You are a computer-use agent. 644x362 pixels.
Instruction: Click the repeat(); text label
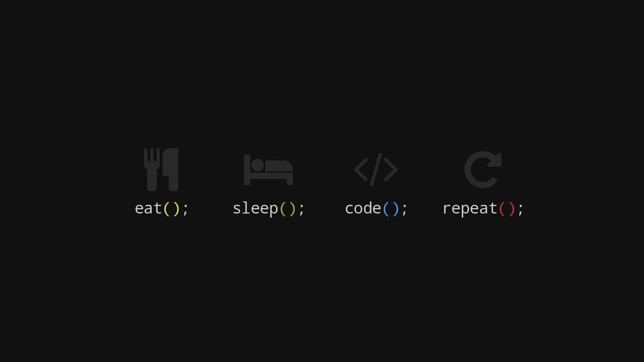483,208
